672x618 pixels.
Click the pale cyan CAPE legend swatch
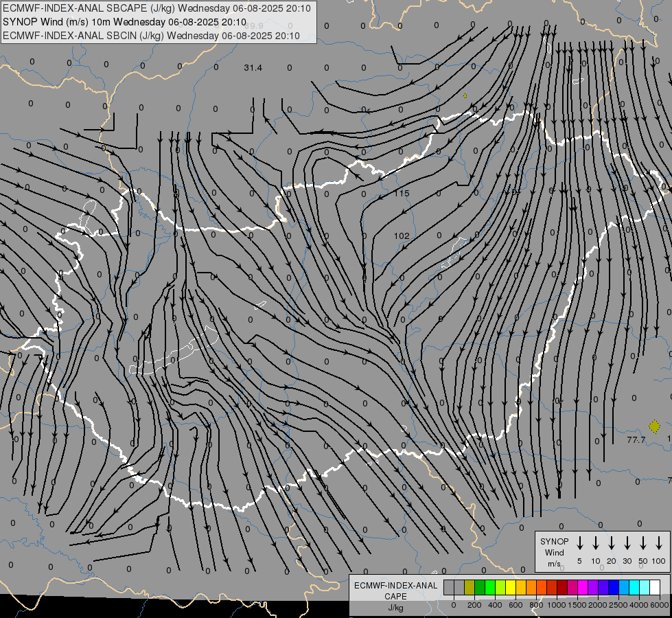644,587
